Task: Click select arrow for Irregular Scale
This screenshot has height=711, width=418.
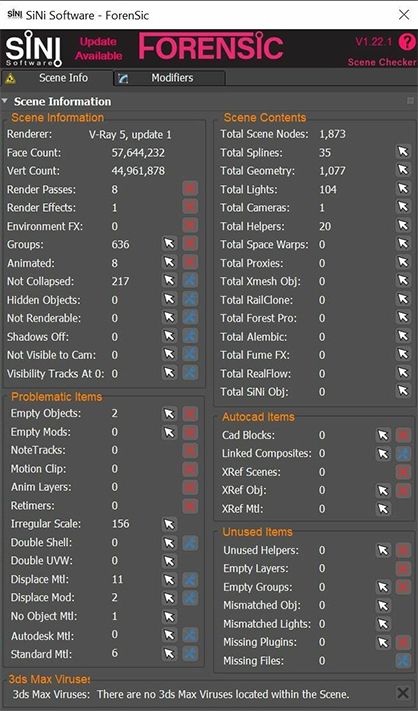Action: (169, 524)
